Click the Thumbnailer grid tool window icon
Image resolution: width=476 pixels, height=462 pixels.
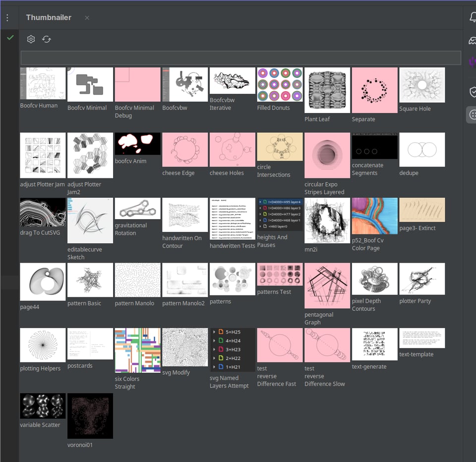[472, 115]
